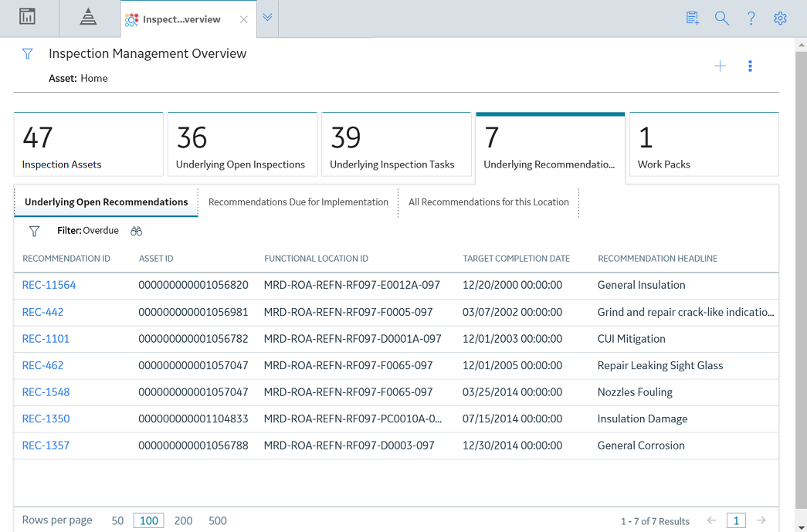The image size is (807, 532).
Task: Close the Inspection Overview tab
Action: tap(243, 19)
